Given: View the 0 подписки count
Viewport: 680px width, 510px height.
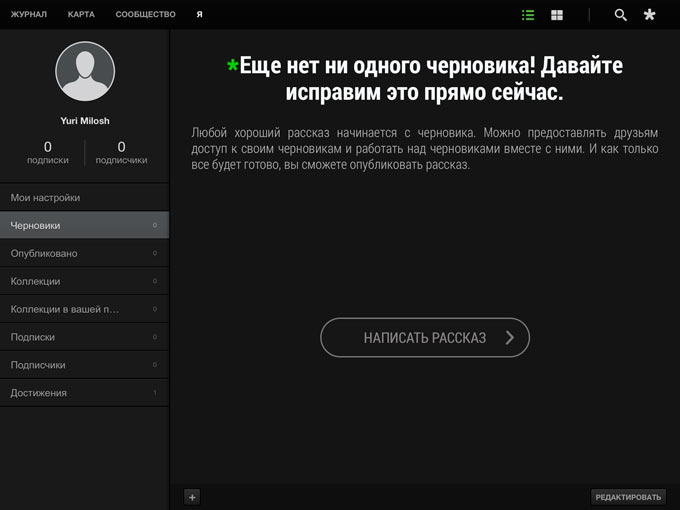Looking at the screenshot, I should click(47, 152).
